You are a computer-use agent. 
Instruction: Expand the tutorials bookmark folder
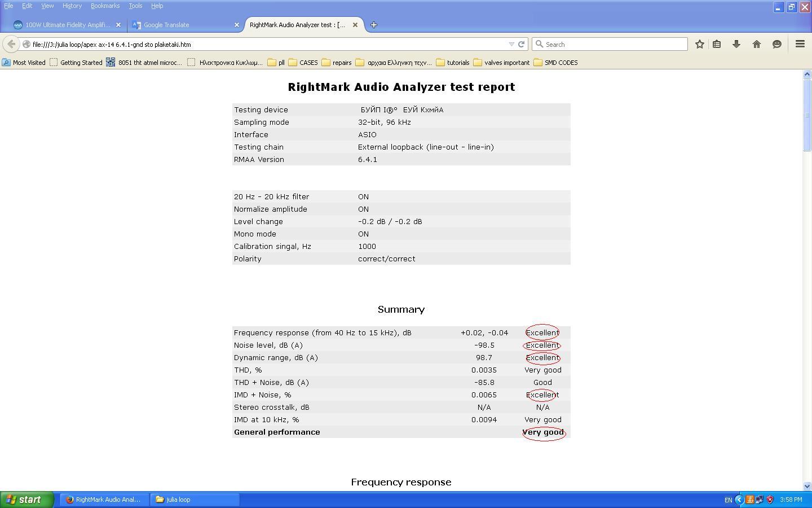coord(453,63)
